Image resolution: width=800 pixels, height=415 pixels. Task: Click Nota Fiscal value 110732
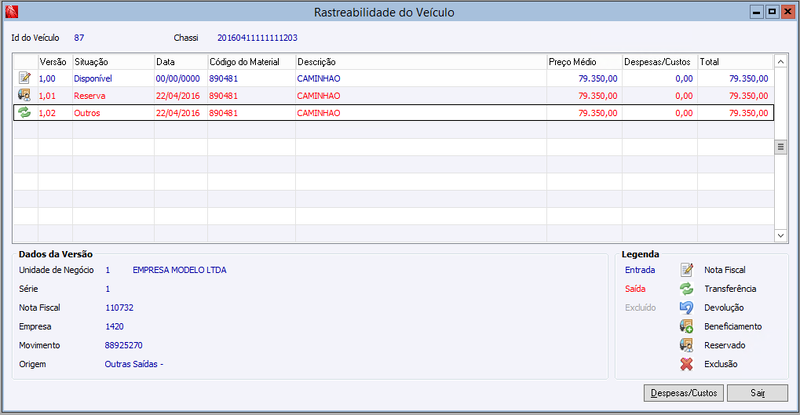point(119,308)
